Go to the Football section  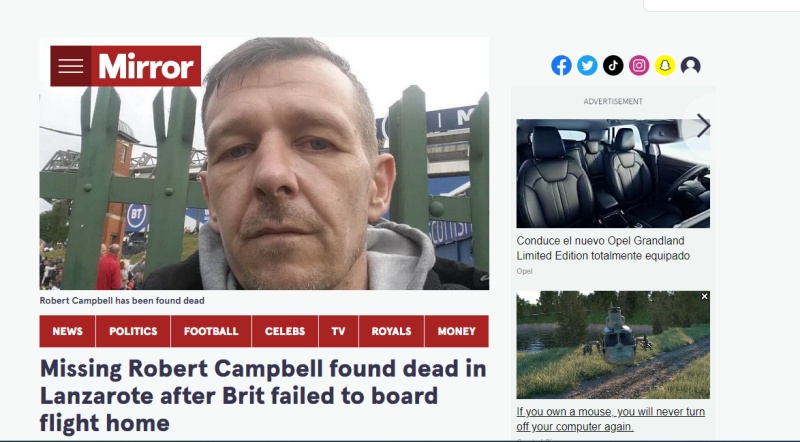[x=211, y=331]
